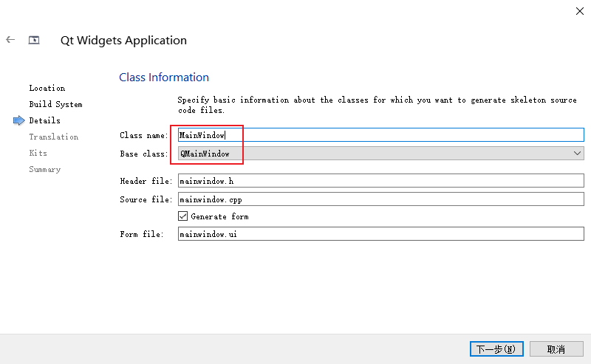Click the Header file label
This screenshot has height=364, width=591.
pos(146,181)
